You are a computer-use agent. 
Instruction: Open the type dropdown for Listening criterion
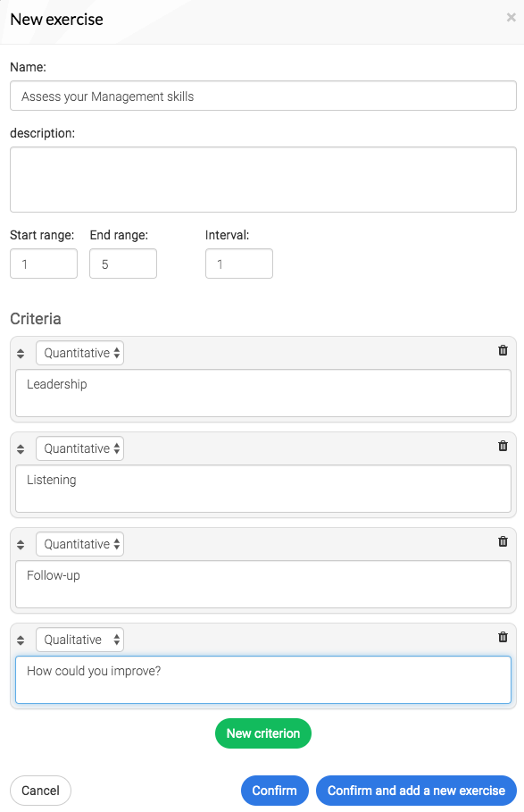(x=79, y=448)
